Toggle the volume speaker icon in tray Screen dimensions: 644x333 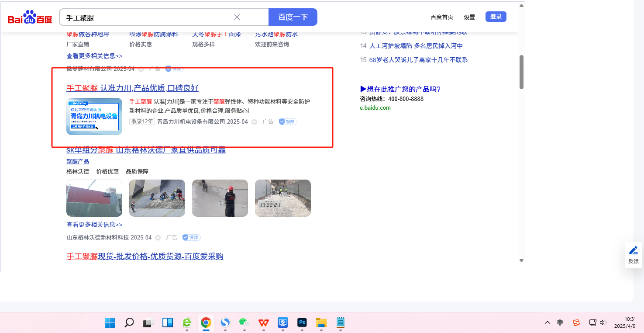(603, 323)
